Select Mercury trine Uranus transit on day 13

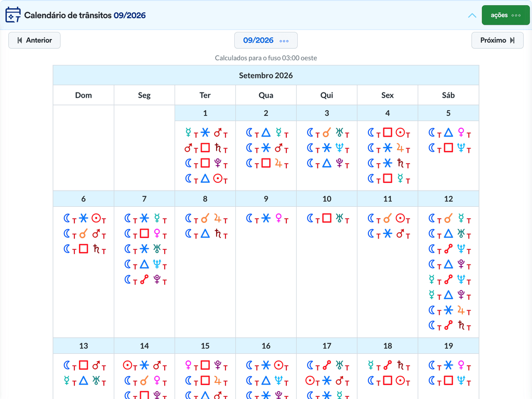click(x=85, y=381)
